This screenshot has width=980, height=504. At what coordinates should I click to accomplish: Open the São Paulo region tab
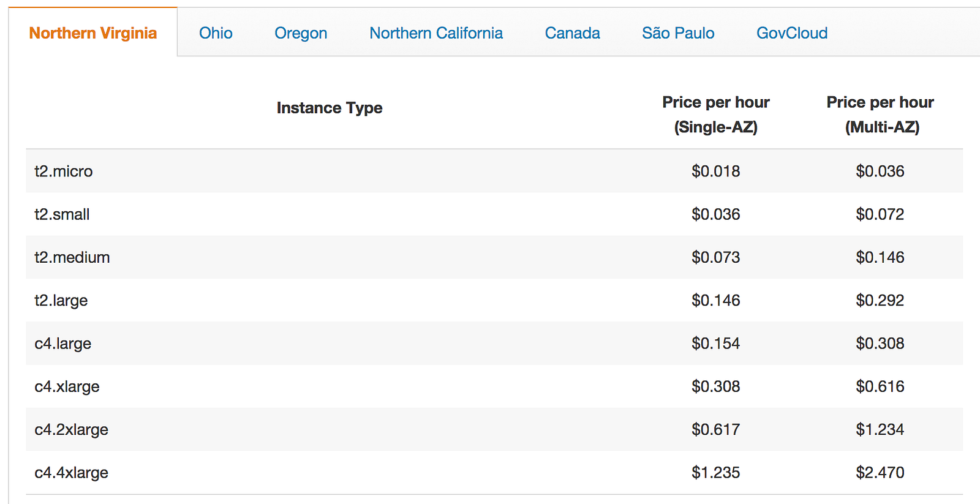(x=678, y=33)
